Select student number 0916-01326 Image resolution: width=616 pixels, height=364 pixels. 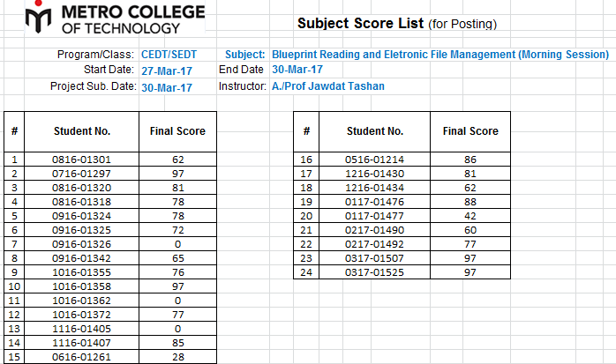pyautogui.click(x=82, y=244)
